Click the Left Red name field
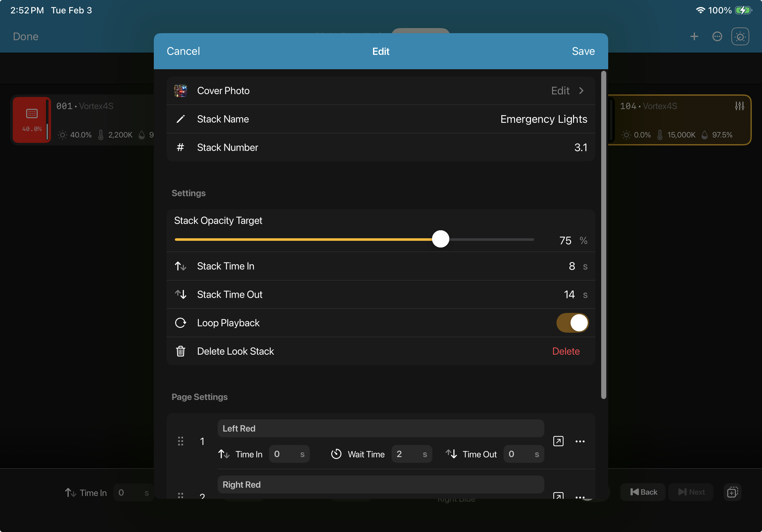The image size is (762, 532). click(x=380, y=428)
